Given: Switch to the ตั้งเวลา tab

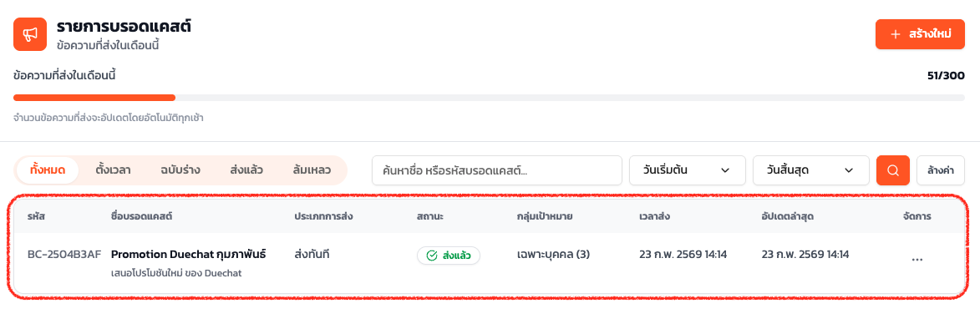Looking at the screenshot, I should click(113, 170).
